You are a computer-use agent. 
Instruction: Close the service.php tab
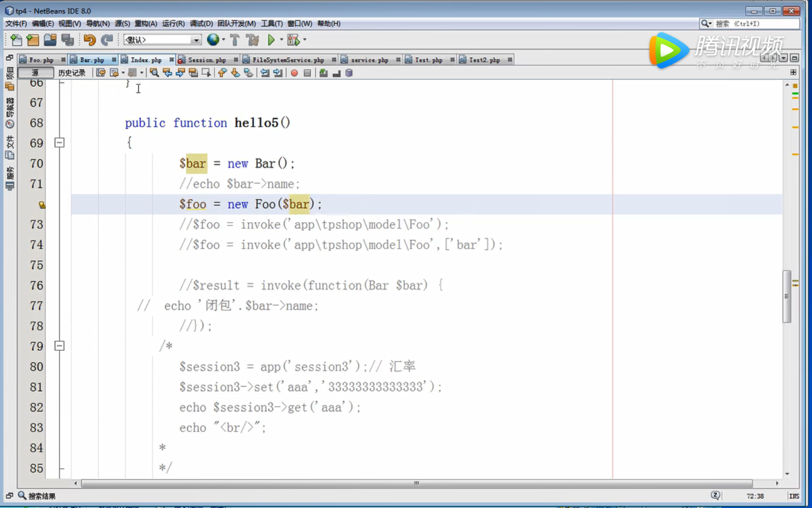coord(398,60)
